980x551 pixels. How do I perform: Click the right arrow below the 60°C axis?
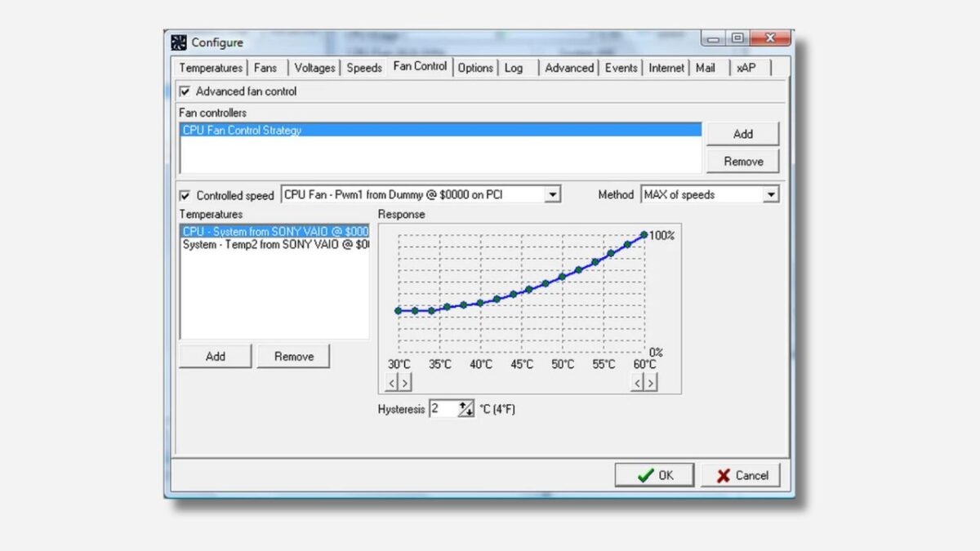click(649, 381)
